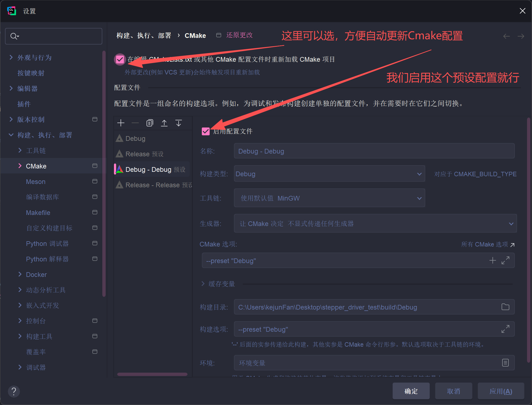
Task: Open the 生成器 dropdown
Action: coord(375,224)
